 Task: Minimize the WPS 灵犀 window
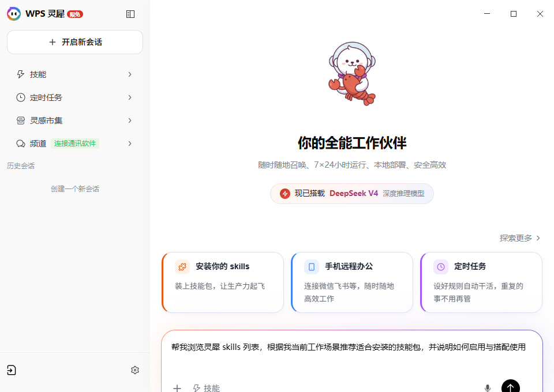pos(487,14)
